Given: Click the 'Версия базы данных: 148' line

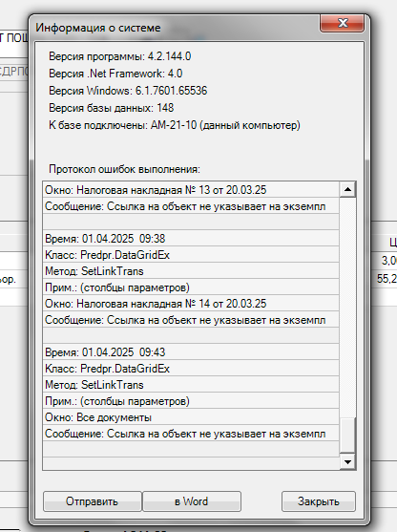Looking at the screenshot, I should tap(112, 108).
